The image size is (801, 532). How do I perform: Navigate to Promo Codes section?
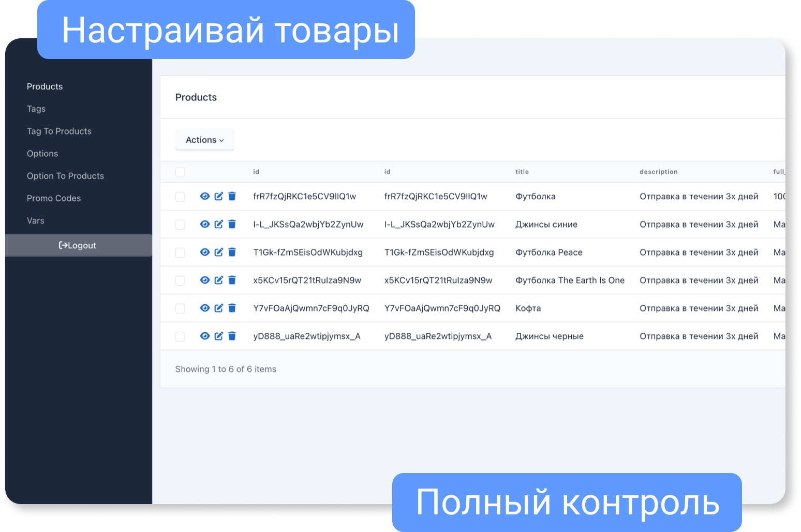[x=53, y=198]
